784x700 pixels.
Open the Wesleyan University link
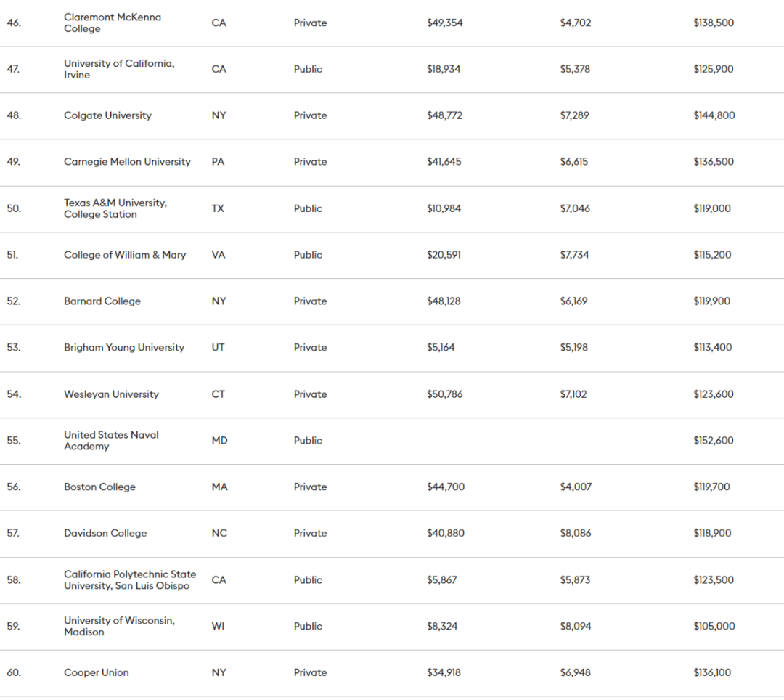[x=111, y=394]
